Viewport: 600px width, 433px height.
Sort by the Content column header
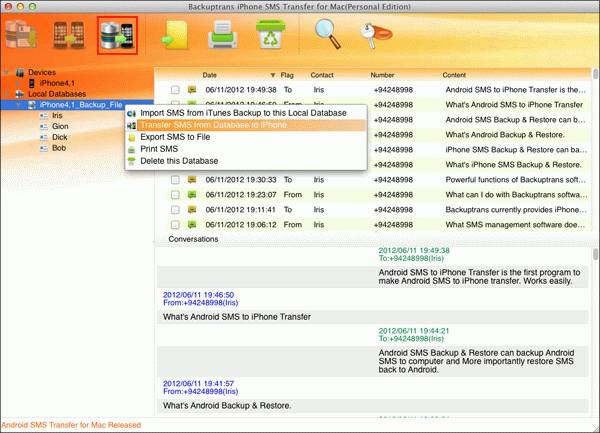click(454, 75)
